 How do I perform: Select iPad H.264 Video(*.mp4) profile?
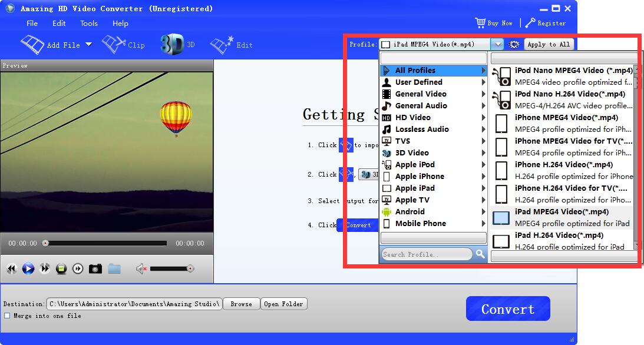click(562, 240)
